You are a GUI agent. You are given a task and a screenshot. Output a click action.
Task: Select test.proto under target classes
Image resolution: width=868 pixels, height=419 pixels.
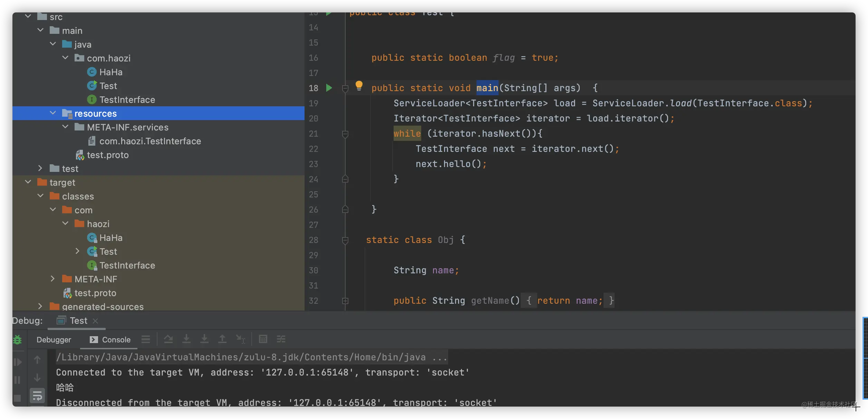coord(90,293)
